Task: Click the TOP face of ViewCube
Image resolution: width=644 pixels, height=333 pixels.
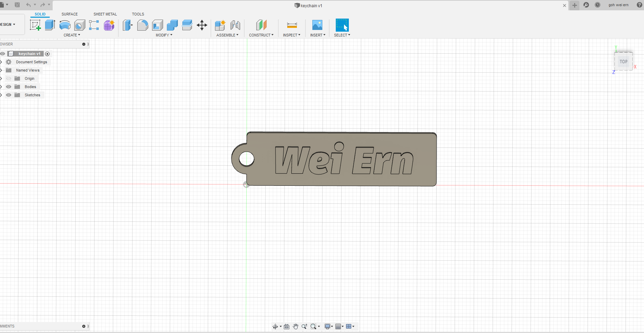Action: (x=623, y=62)
